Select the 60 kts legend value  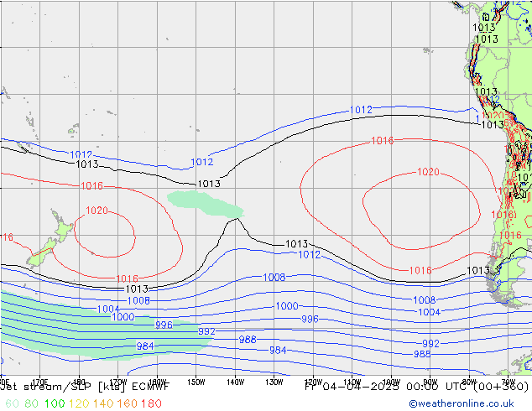tap(13, 403)
